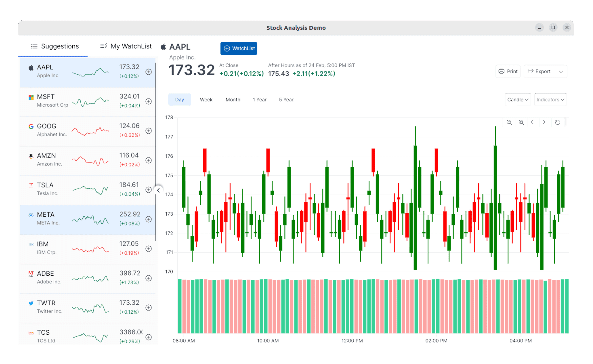Image resolution: width=593 pixels, height=364 pixels.
Task: Expand the Export dropdown arrow
Action: [x=561, y=71]
